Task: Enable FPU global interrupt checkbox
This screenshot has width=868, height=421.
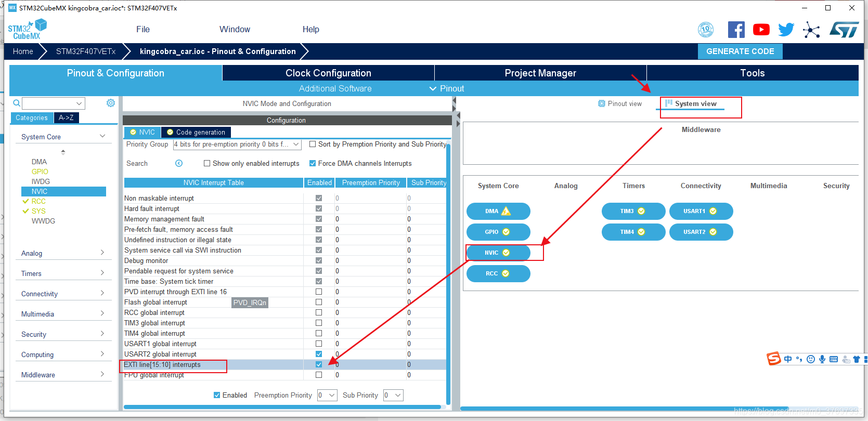Action: pyautogui.click(x=319, y=375)
